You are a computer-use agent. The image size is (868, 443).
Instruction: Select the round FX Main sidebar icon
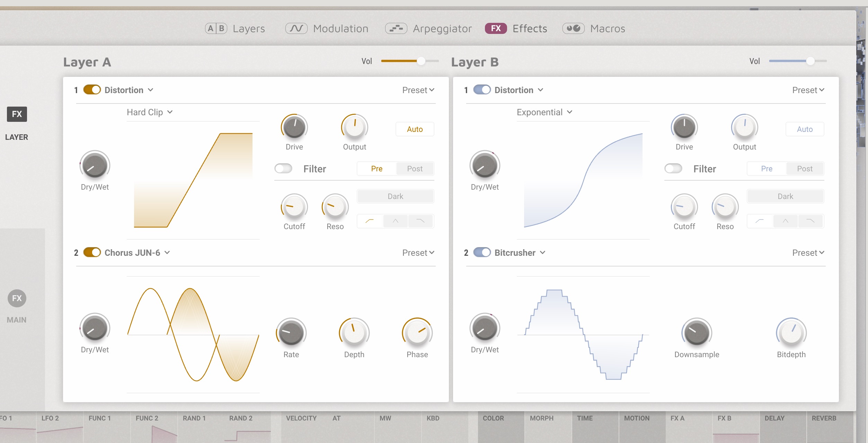click(x=17, y=298)
